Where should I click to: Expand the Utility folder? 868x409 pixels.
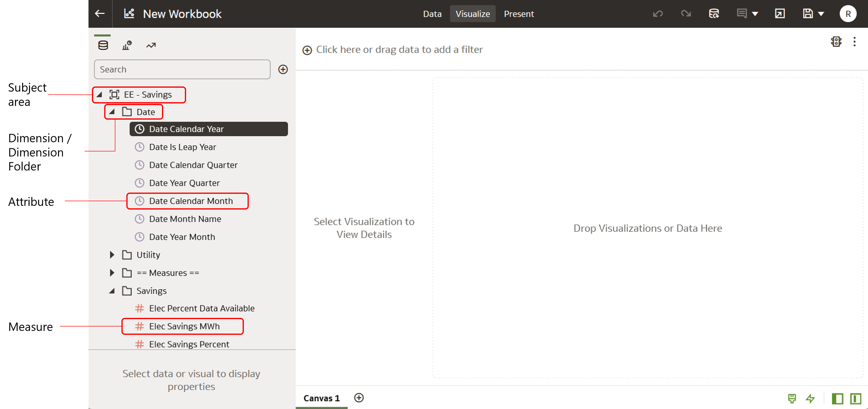point(112,255)
